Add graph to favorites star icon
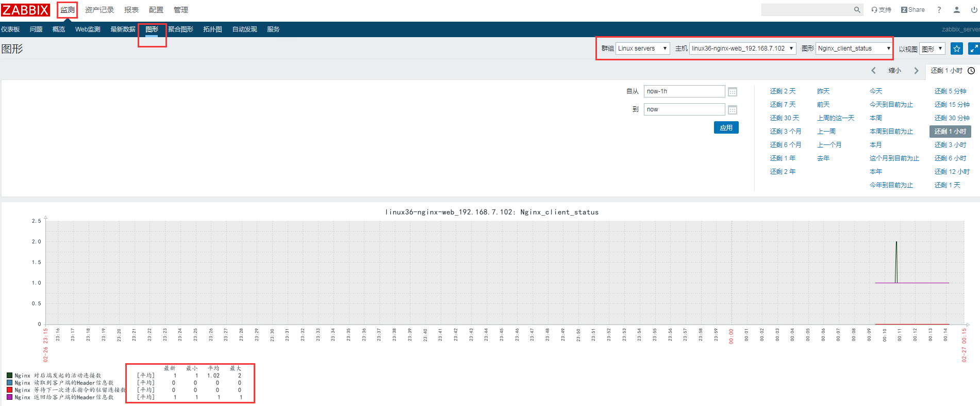Screen dimensions: 980x406 pyautogui.click(x=957, y=48)
